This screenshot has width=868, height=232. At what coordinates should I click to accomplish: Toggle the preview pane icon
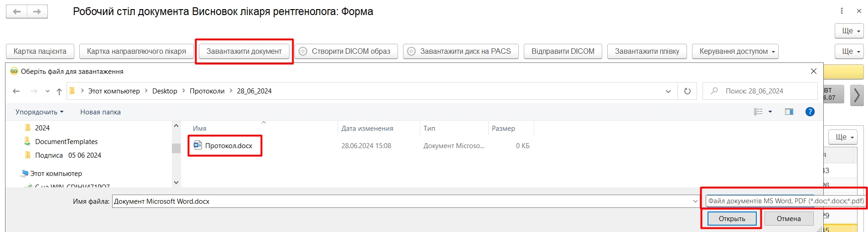tap(789, 112)
